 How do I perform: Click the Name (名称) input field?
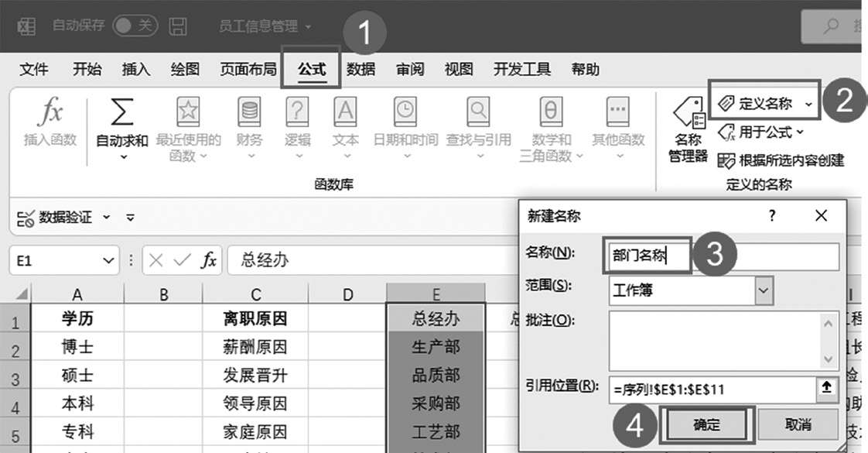(x=723, y=256)
